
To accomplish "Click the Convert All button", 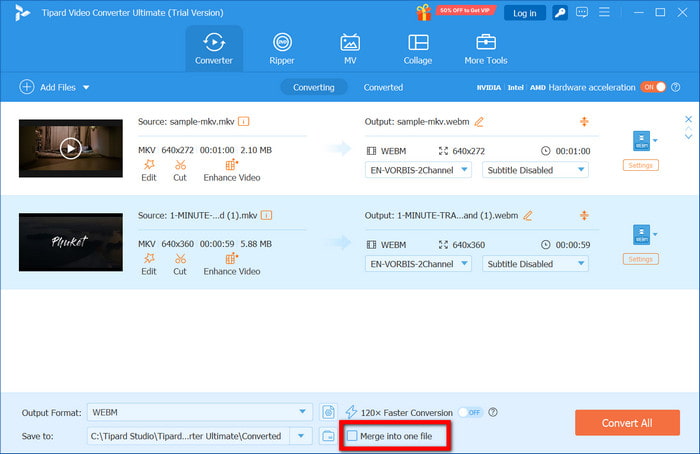I will 627,423.
